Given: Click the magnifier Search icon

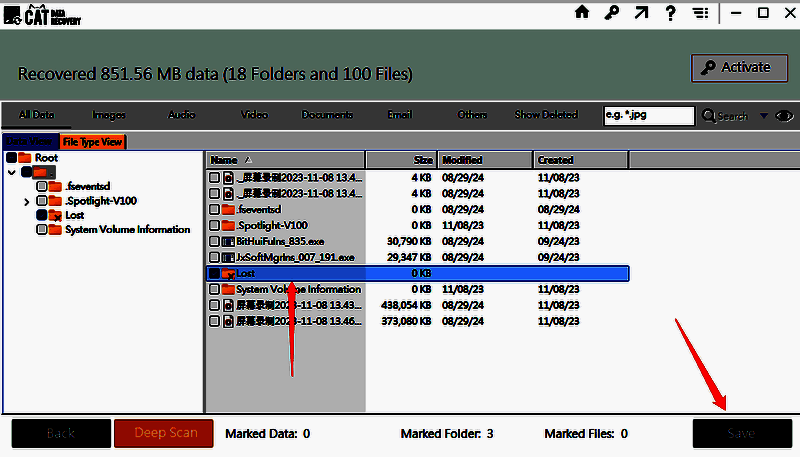Looking at the screenshot, I should coord(710,116).
